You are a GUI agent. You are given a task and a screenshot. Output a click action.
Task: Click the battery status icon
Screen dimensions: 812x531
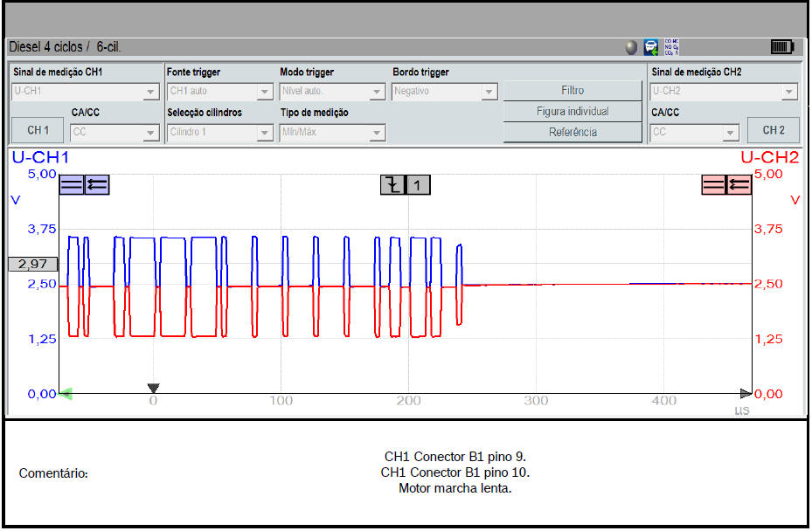(781, 47)
